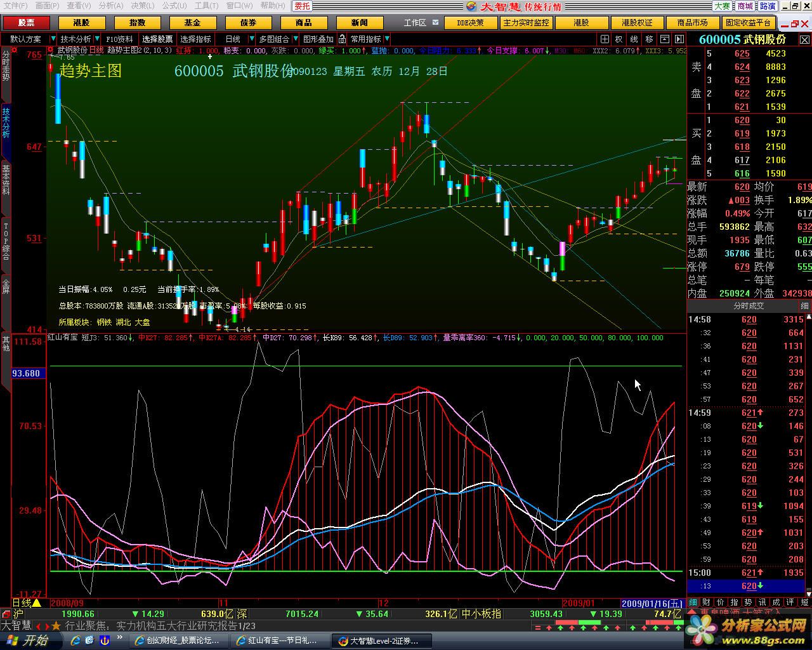812x650 pixels.
Task: Select the 商品 commodities tab
Action: click(x=304, y=22)
